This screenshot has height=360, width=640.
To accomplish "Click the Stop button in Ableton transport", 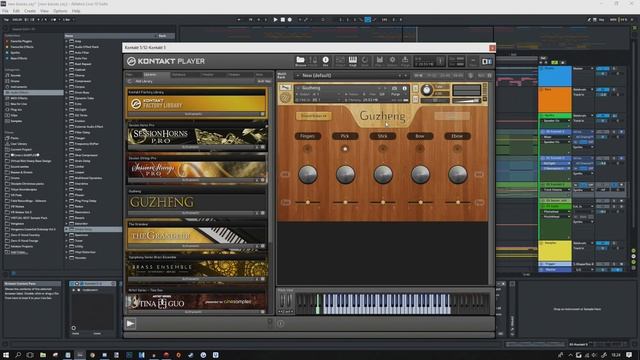I will (x=282, y=20).
